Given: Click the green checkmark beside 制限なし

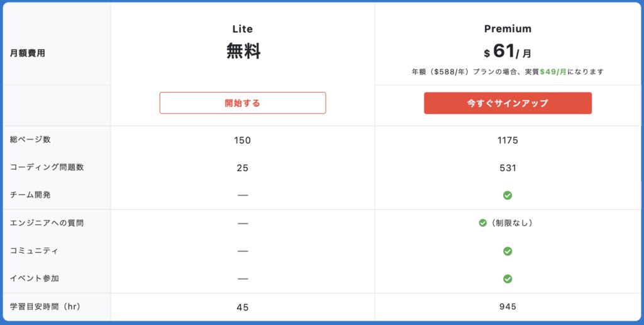Looking at the screenshot, I should point(483,223).
